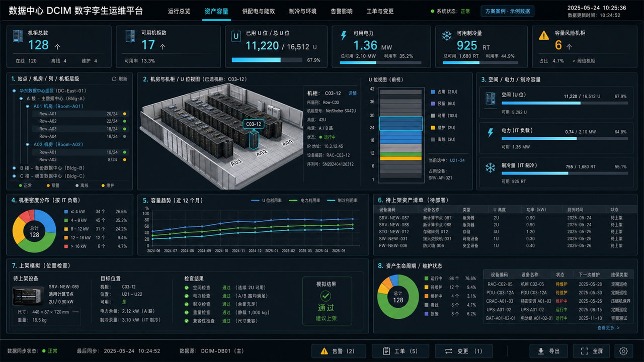Image resolution: width=644 pixels, height=362 pixels.
Task: Expand B 楼 backup data center node
Action: [x=52, y=168]
